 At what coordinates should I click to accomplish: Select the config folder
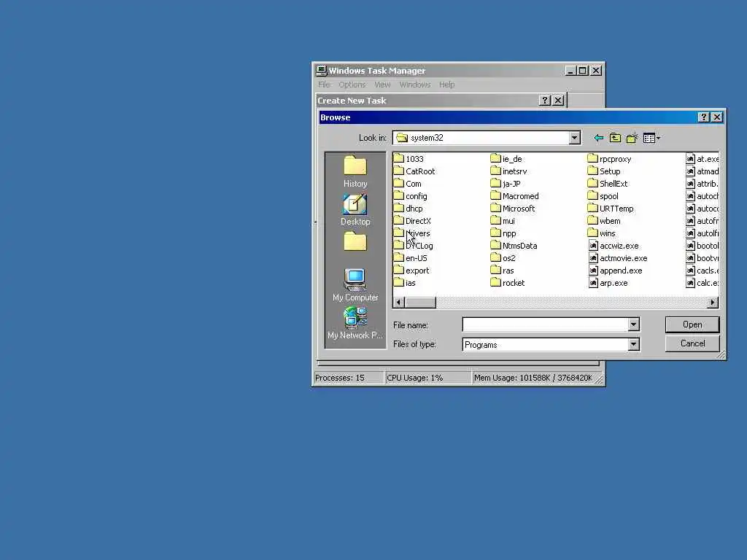411,196
